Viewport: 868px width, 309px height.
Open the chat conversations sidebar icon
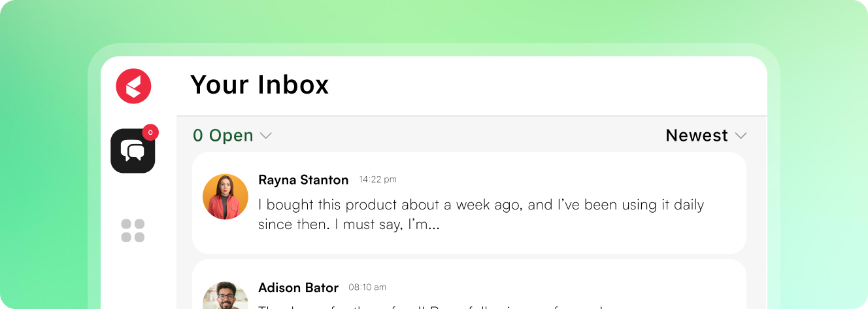(133, 151)
